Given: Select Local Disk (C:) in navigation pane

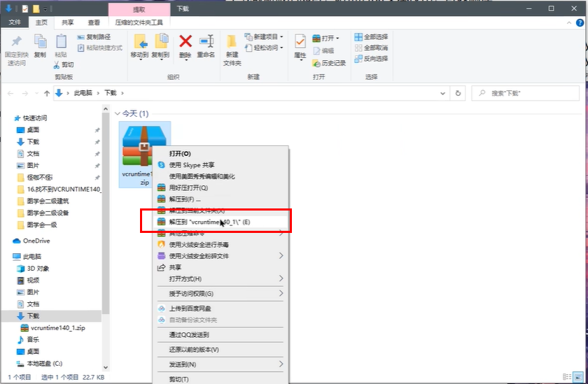Looking at the screenshot, I should 45,364.
